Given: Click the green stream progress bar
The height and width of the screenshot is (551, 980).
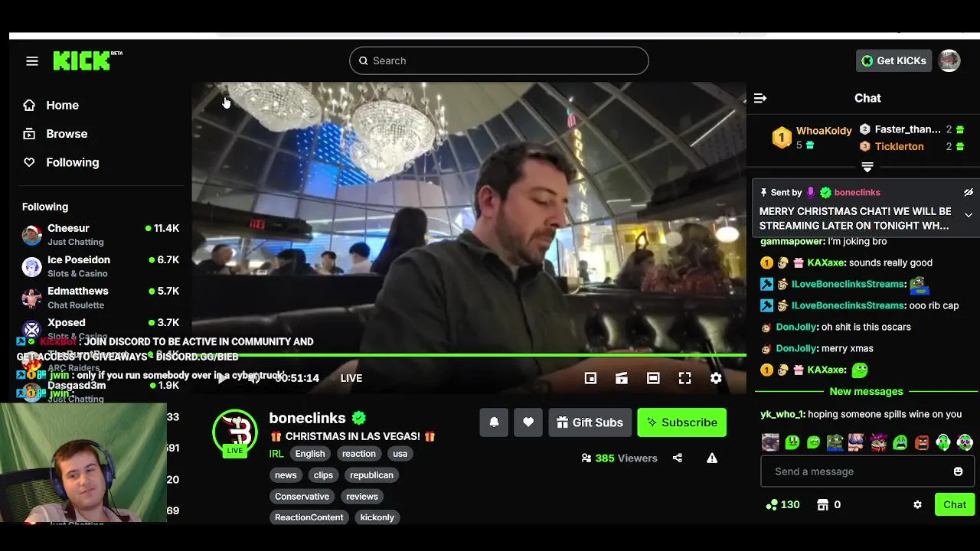Looking at the screenshot, I should [469, 355].
